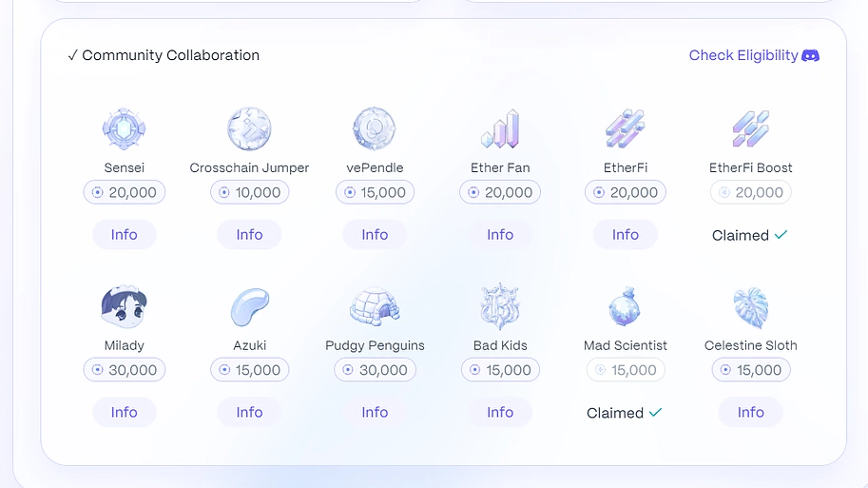
Task: Click the Mad Scientist potion icon
Action: click(625, 306)
